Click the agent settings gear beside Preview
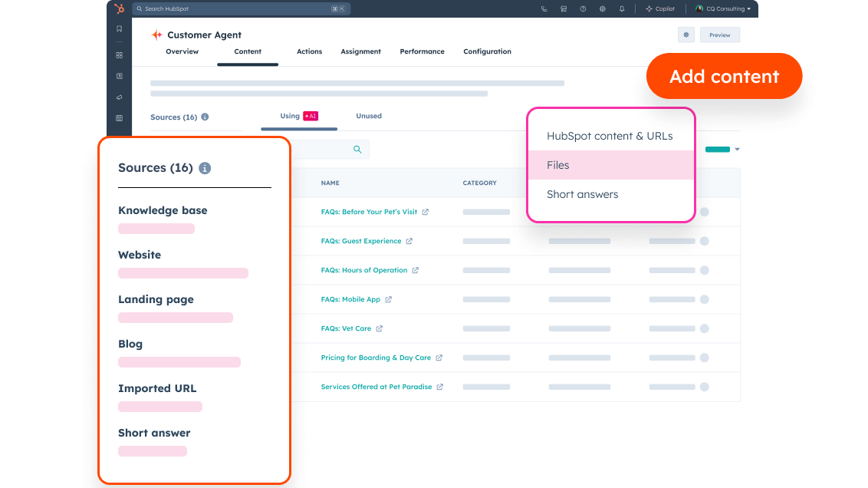868x488 pixels. [686, 35]
